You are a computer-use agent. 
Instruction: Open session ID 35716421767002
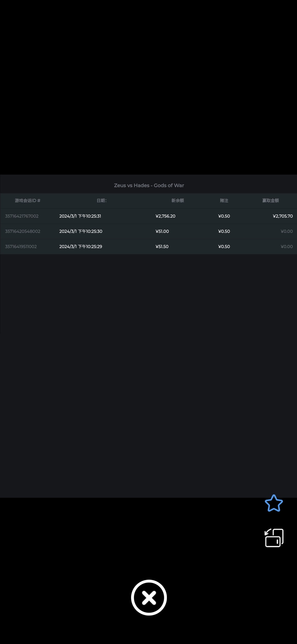click(22, 216)
